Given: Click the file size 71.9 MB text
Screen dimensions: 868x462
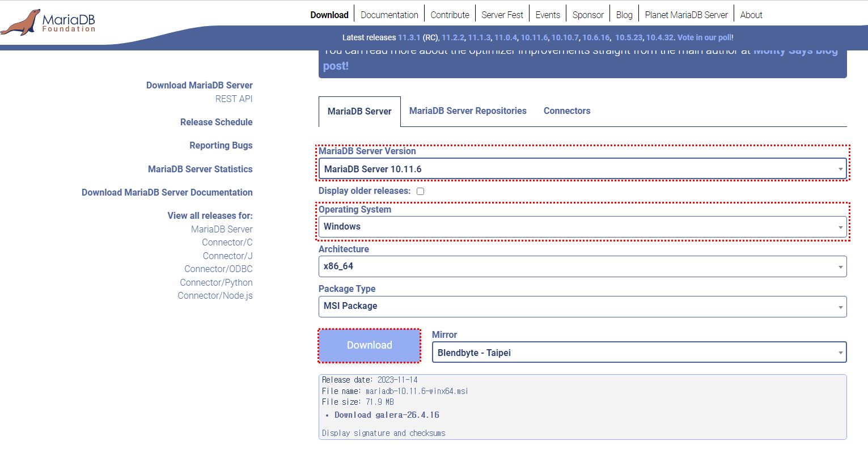Looking at the screenshot, I should click(x=380, y=402).
